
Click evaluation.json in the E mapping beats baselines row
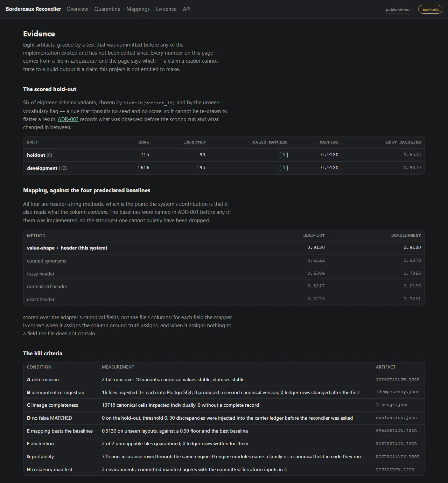click(x=396, y=430)
